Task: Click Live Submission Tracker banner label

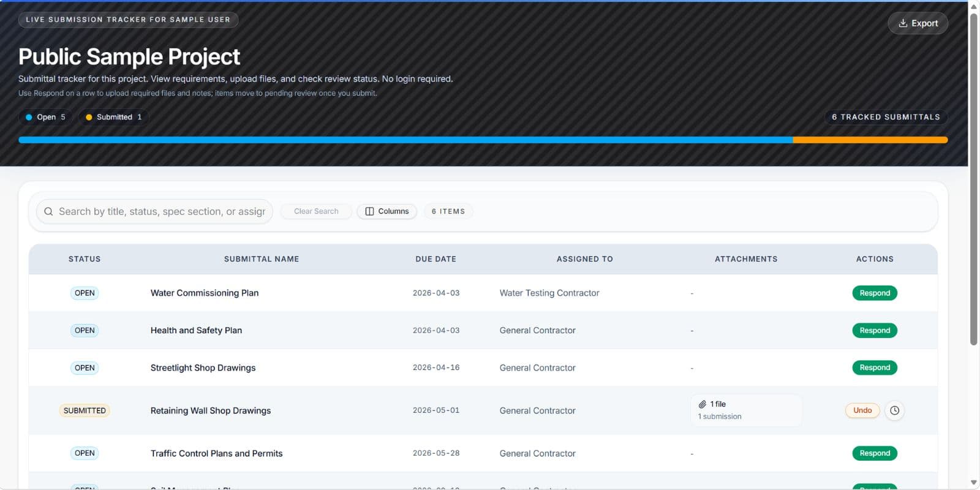Action: 128,20
